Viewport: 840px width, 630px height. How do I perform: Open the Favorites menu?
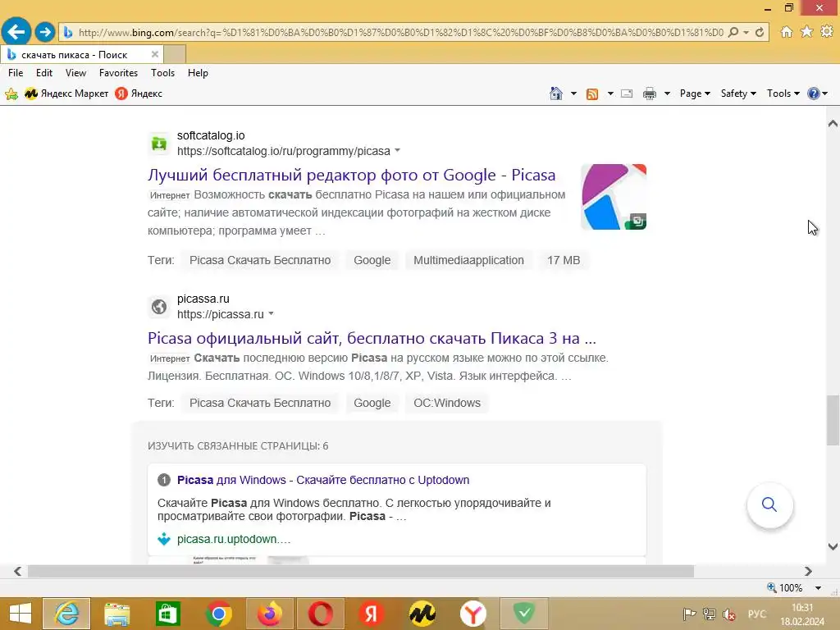pos(118,73)
